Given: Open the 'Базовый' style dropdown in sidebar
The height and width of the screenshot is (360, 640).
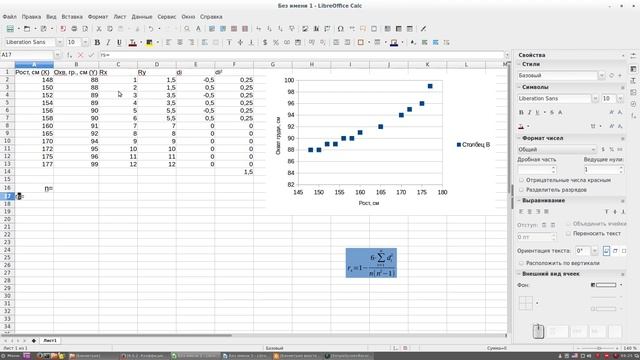Looking at the screenshot, I should click(x=601, y=76).
